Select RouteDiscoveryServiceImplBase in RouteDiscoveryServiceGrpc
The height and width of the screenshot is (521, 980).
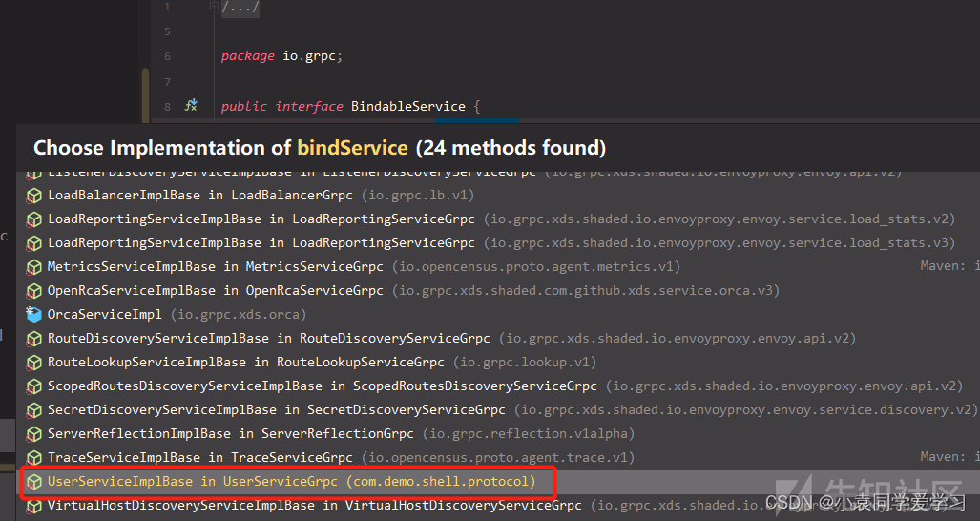pyautogui.click(x=500, y=338)
